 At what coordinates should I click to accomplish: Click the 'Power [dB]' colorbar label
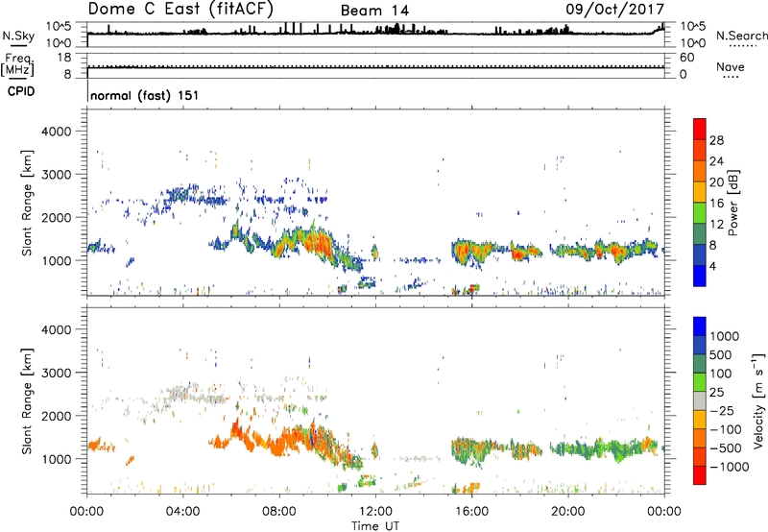coord(732,203)
